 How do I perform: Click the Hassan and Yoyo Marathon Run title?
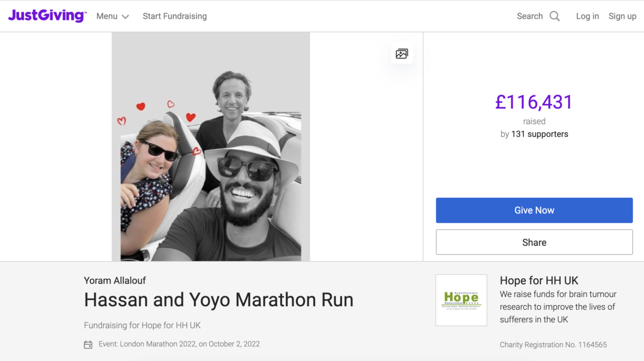tap(218, 300)
